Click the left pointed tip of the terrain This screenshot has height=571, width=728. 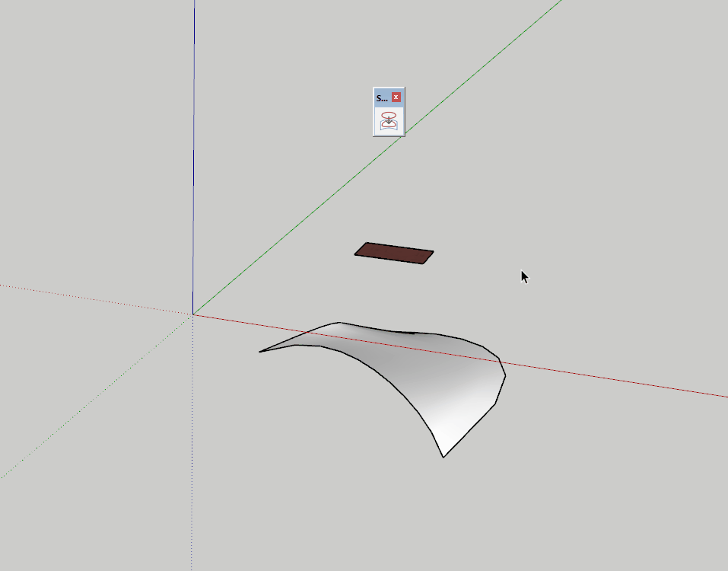click(x=261, y=352)
